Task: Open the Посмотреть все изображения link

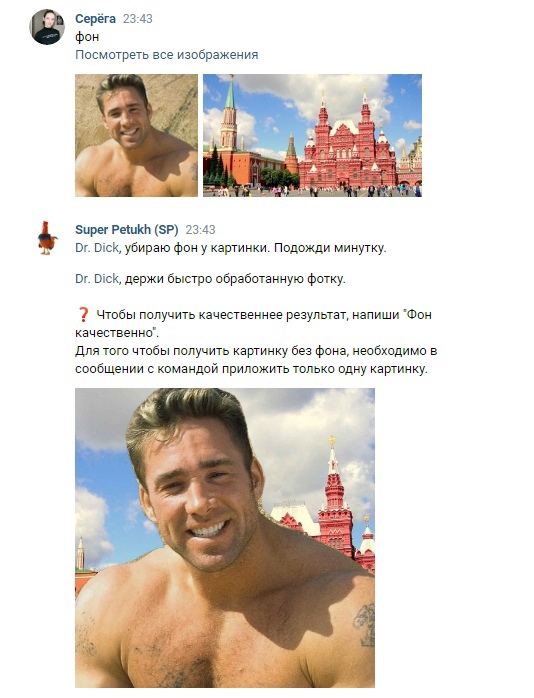Action: [x=166, y=55]
